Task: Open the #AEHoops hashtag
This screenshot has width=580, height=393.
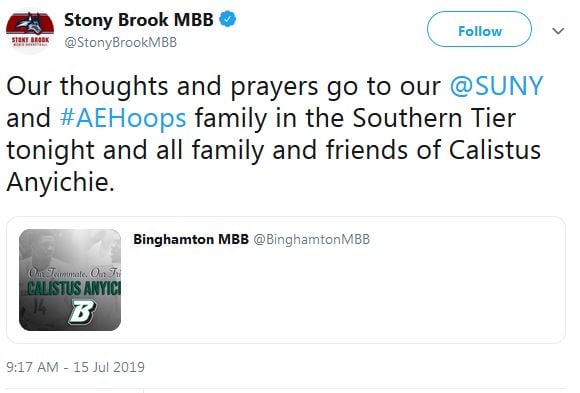Action: tap(123, 118)
